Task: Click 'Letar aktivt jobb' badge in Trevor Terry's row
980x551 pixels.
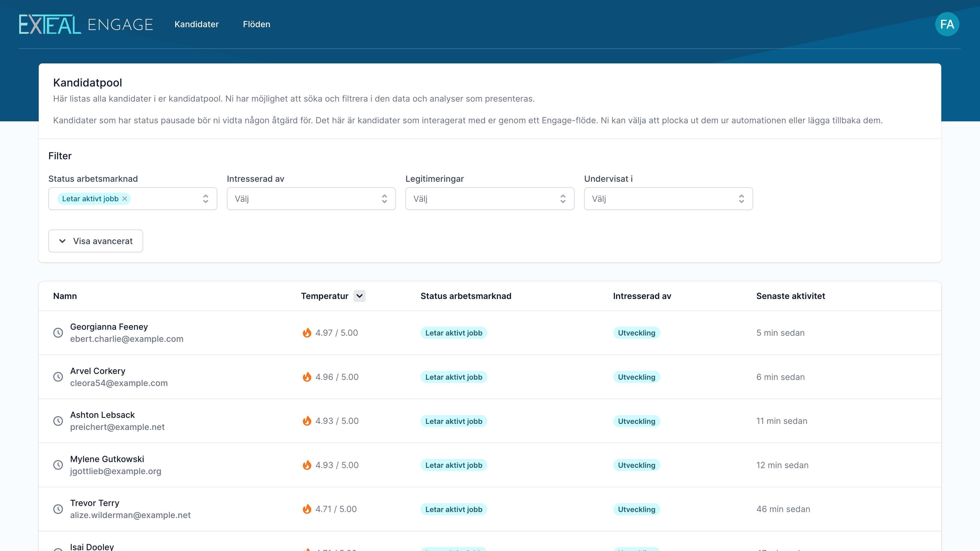Action: coord(453,509)
